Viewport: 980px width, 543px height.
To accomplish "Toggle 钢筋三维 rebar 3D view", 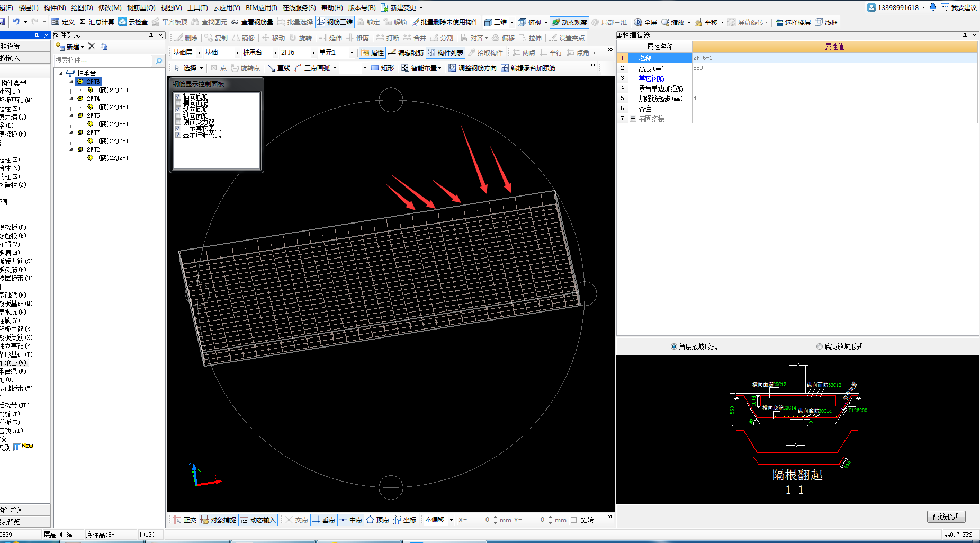I will click(335, 22).
